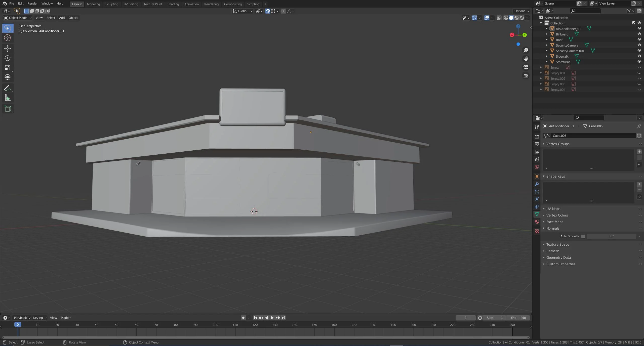Enable Auto Smooth checkbox
Viewport: 644px width, 346px height.
583,236
